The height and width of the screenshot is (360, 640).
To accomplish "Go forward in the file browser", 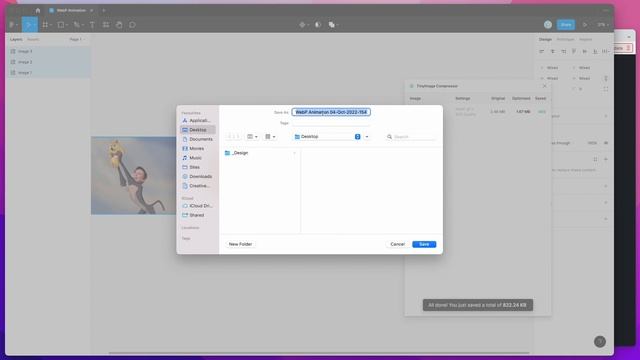I will coord(237,137).
